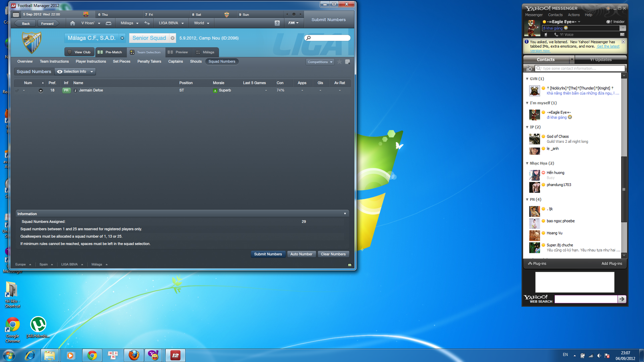This screenshot has height=362, width=644.
Task: Switch to the Pre-Match tab
Action: coord(110,52)
